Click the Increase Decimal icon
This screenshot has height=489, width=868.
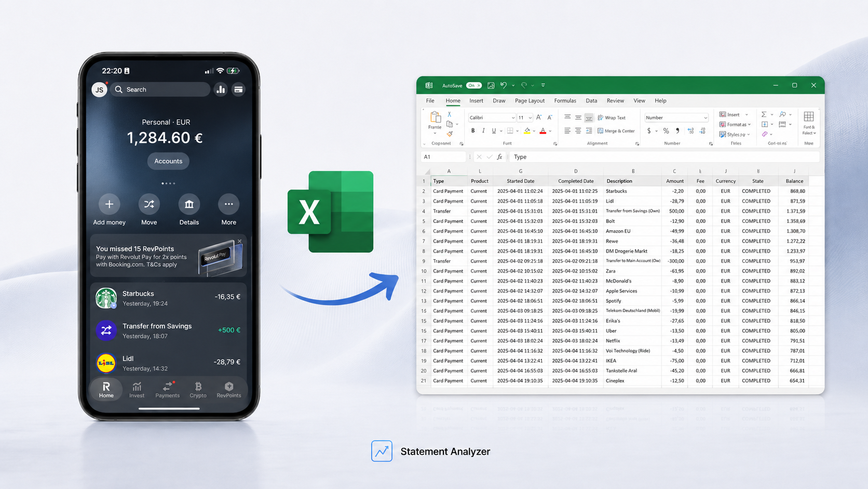pos(690,131)
